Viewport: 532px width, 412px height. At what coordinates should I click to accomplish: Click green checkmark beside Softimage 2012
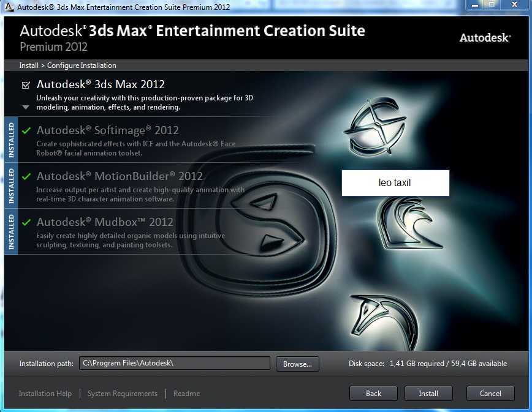[26, 130]
